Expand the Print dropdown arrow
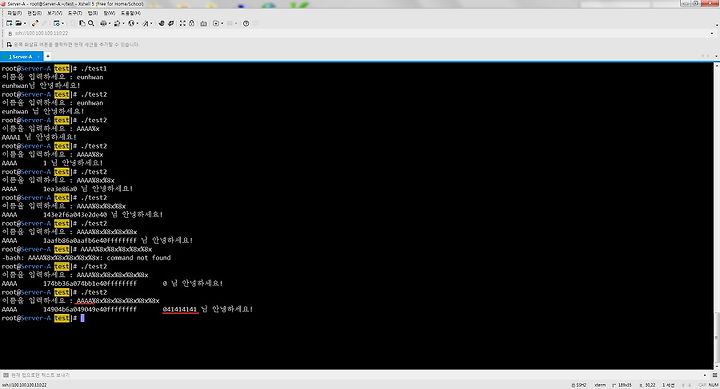 pyautogui.click(x=109, y=23)
